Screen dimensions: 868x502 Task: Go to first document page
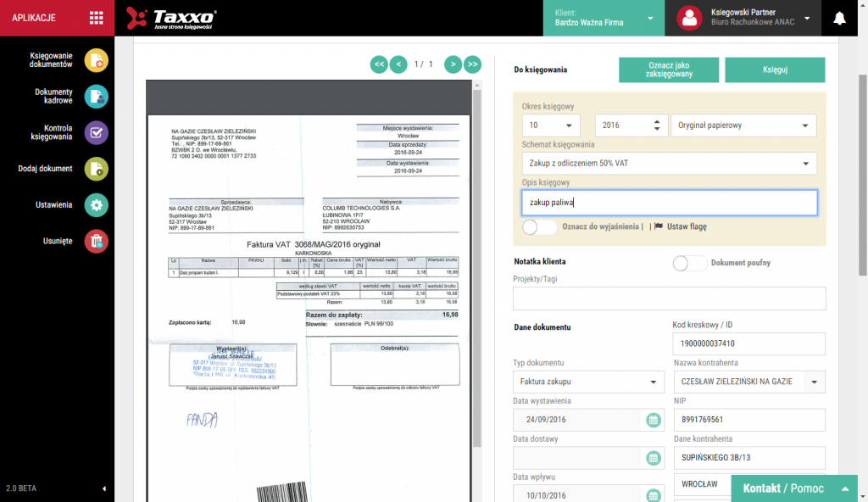[x=379, y=64]
